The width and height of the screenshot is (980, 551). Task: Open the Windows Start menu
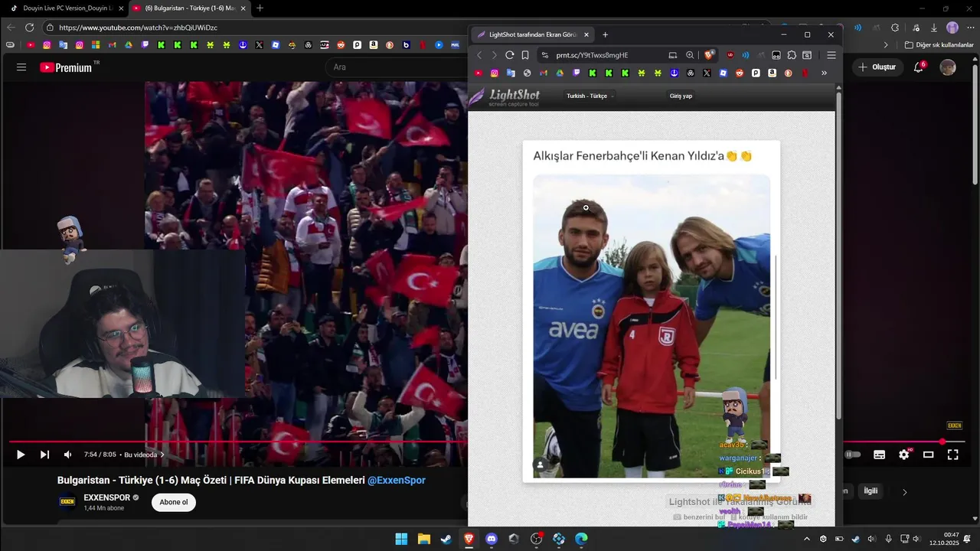coord(401,539)
